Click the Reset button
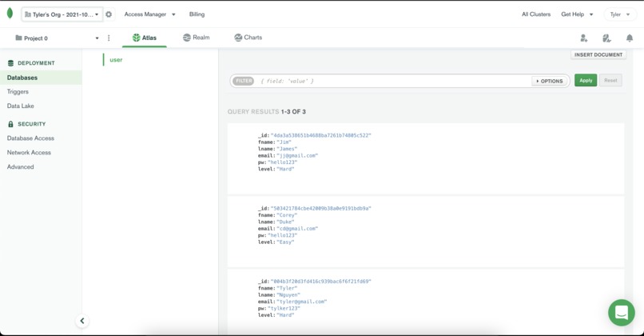 pos(610,81)
